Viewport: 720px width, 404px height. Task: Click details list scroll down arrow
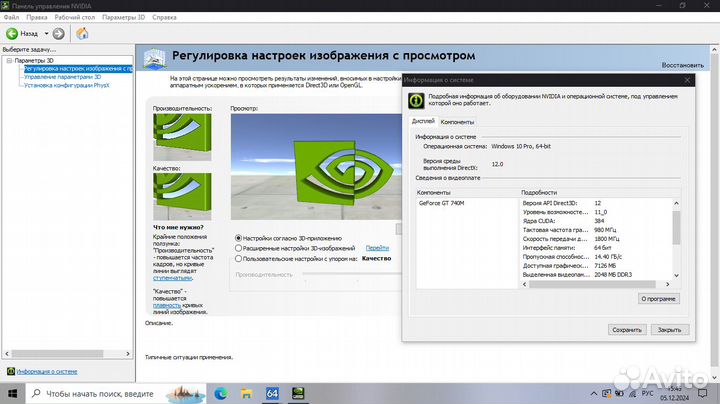(676, 275)
